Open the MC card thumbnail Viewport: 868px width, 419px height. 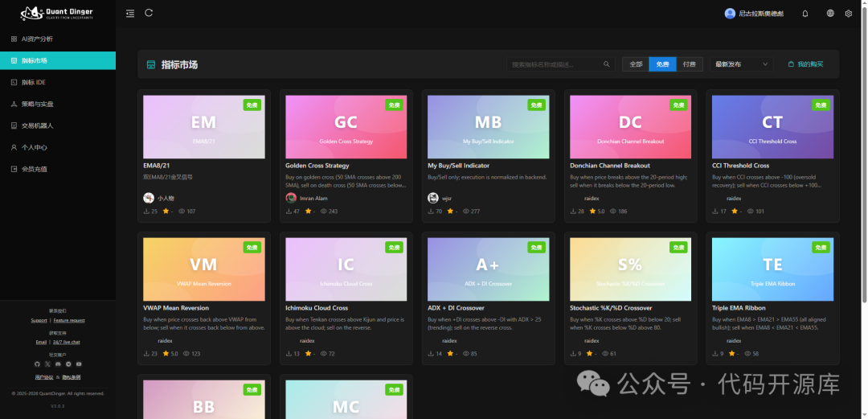pyautogui.click(x=346, y=400)
